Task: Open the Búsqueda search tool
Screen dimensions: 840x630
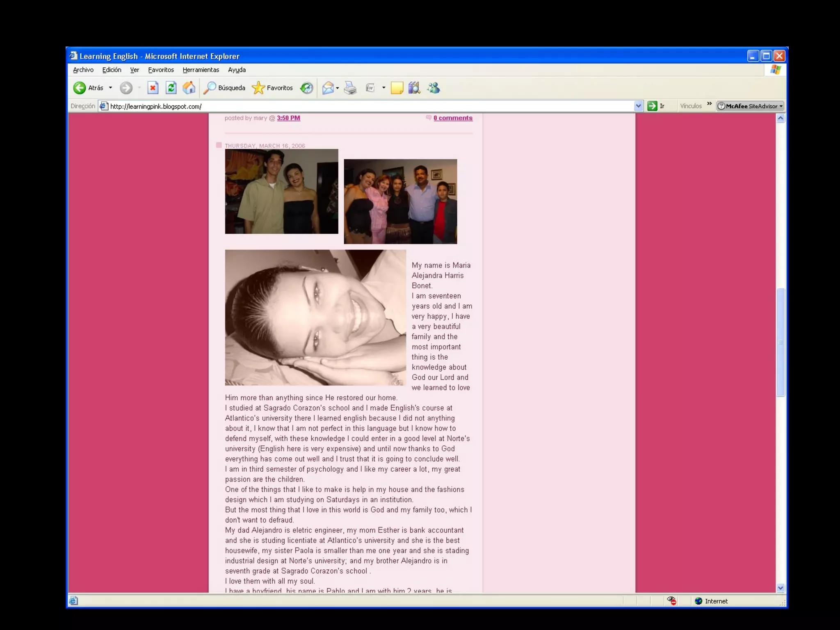Action: (225, 88)
